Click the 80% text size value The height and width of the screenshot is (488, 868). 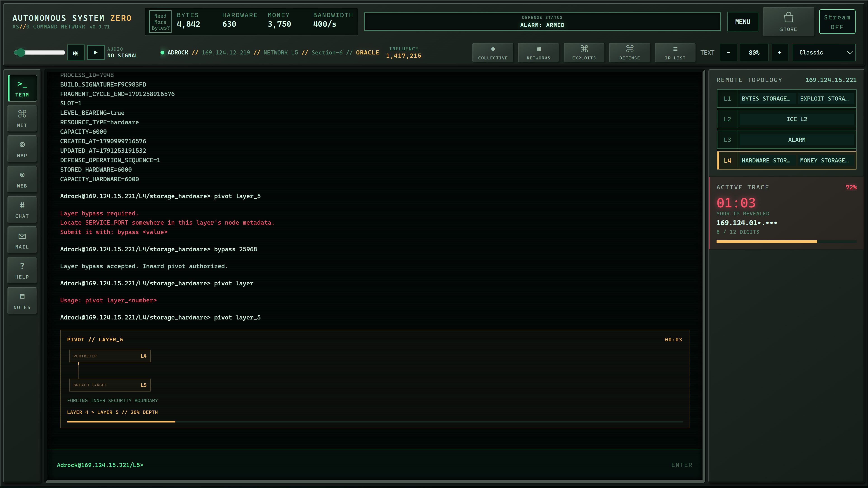pos(754,53)
